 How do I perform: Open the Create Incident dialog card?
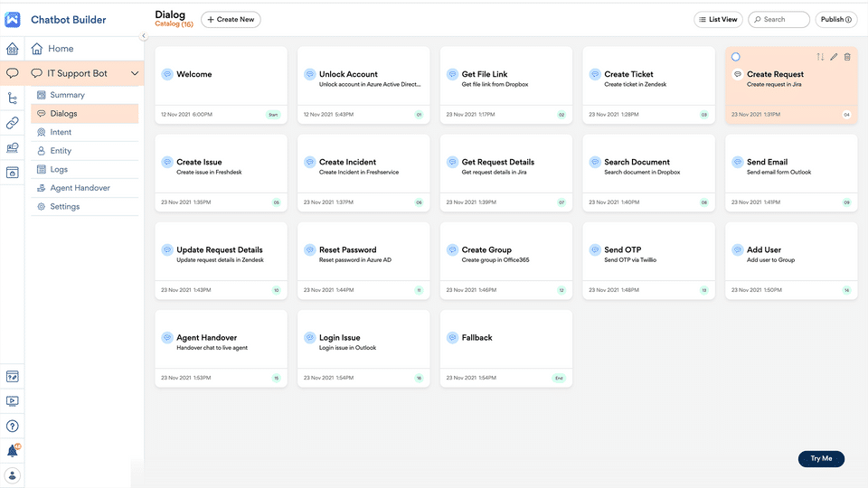(363, 173)
